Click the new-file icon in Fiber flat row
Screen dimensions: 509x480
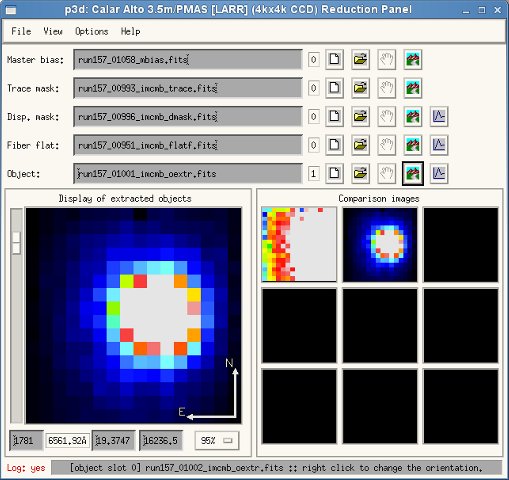click(x=334, y=145)
